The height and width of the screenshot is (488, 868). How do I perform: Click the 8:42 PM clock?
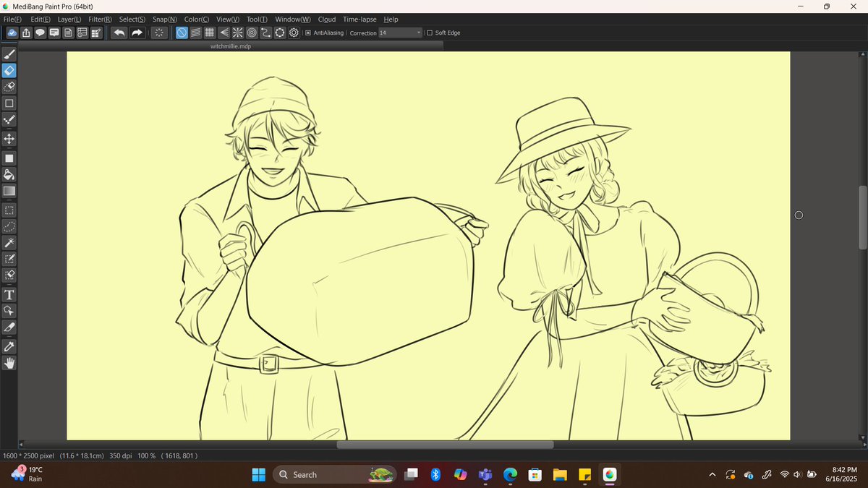[845, 470]
